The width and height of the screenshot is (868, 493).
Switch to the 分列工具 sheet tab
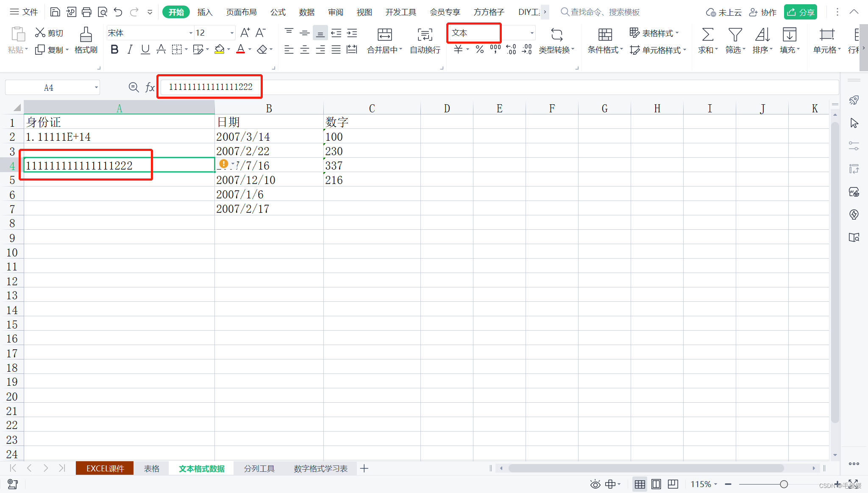click(x=259, y=468)
